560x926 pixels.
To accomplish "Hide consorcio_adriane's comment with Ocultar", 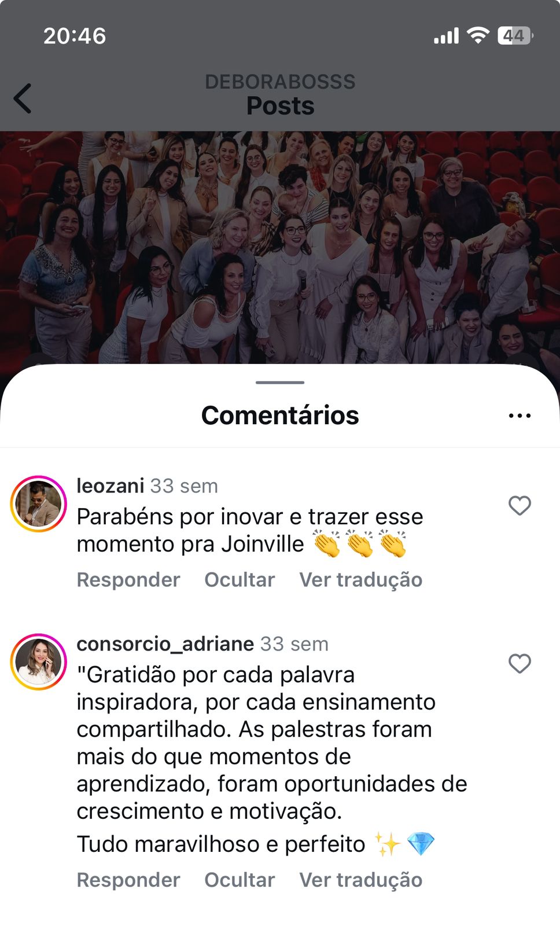I will pyautogui.click(x=240, y=880).
